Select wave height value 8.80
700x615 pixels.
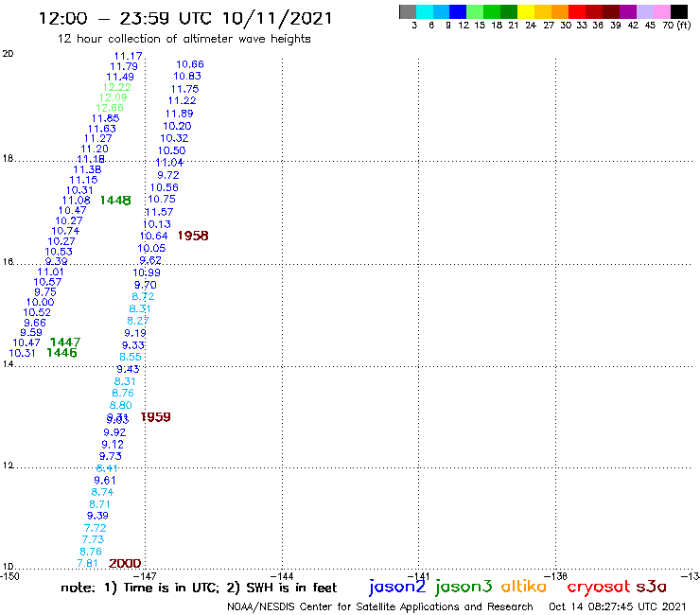(x=121, y=405)
